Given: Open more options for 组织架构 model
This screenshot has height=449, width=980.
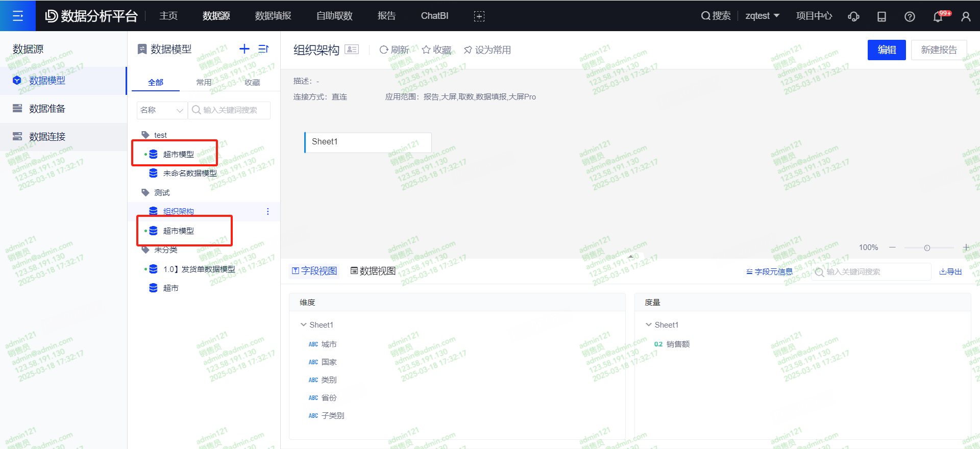Looking at the screenshot, I should 268,212.
